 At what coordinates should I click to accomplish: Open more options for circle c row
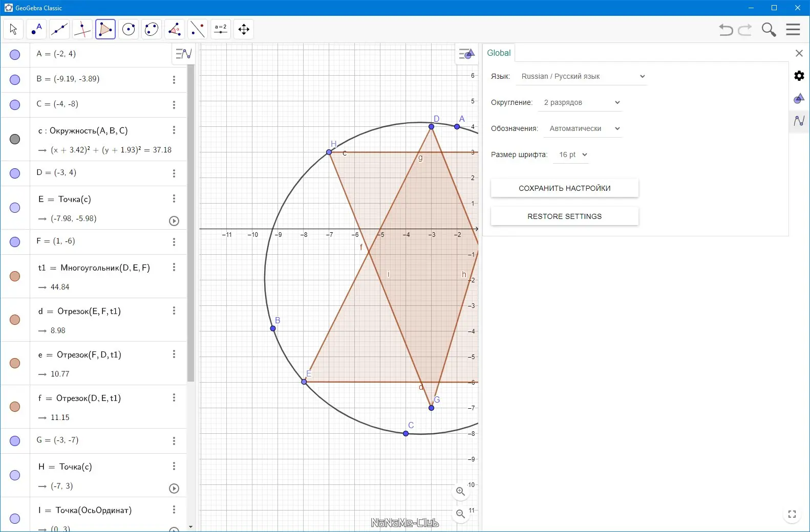174,130
